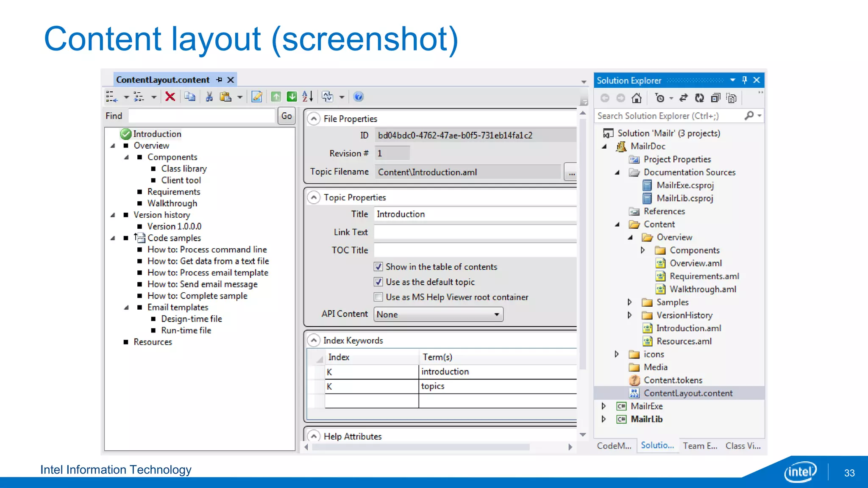Open add sibling topic dropdown arrow

pos(126,97)
